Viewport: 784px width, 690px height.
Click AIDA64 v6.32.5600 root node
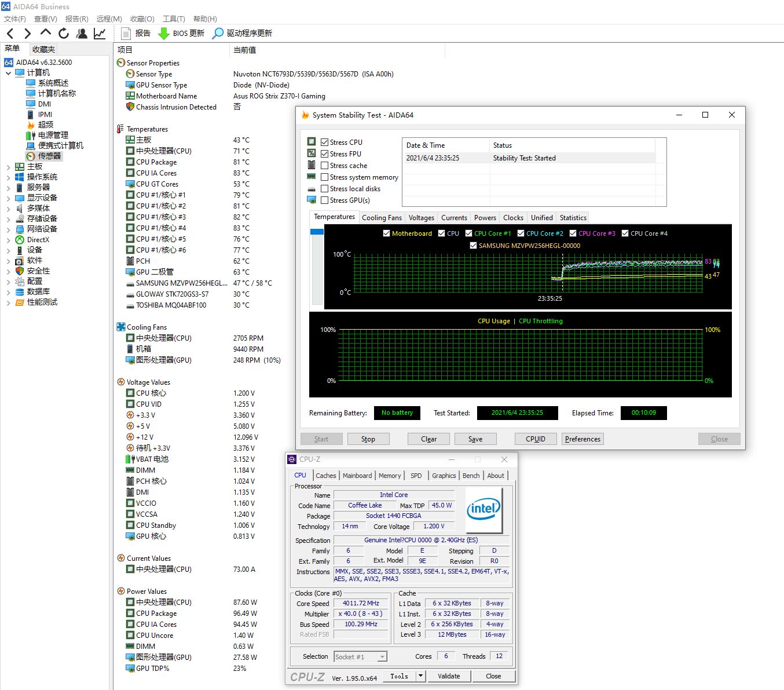pyautogui.click(x=38, y=62)
